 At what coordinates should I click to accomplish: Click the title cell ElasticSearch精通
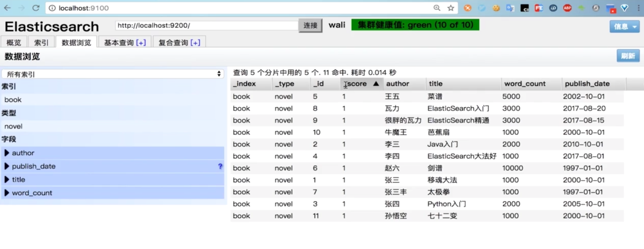point(458,120)
